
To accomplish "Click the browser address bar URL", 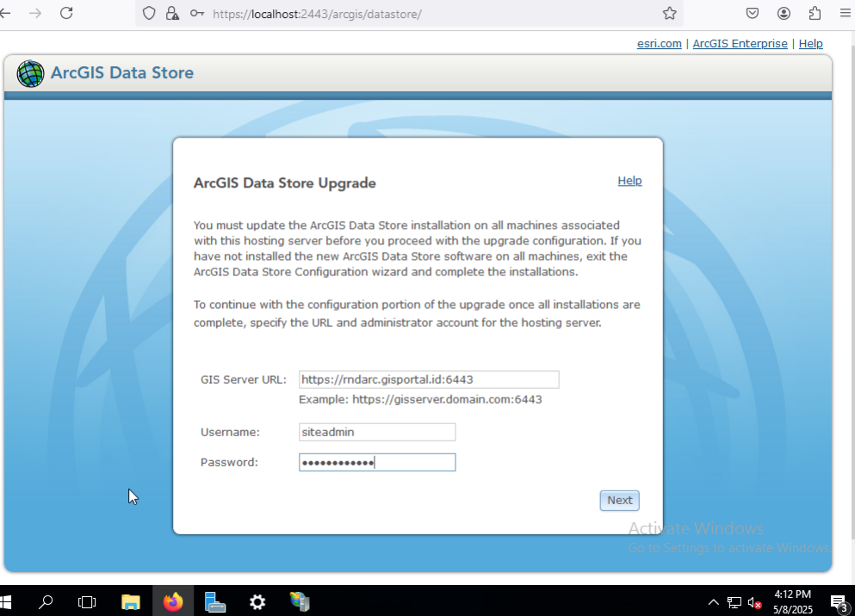I will tap(317, 14).
